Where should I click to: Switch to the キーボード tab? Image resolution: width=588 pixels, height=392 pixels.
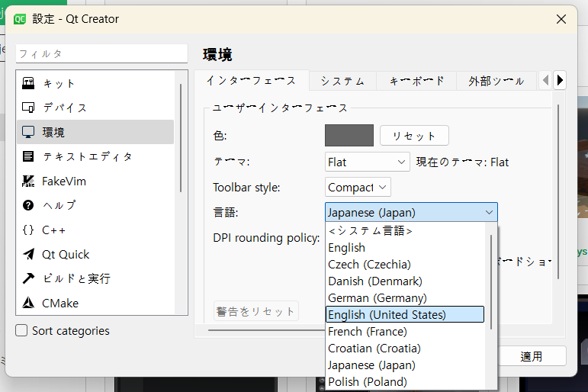pyautogui.click(x=416, y=81)
